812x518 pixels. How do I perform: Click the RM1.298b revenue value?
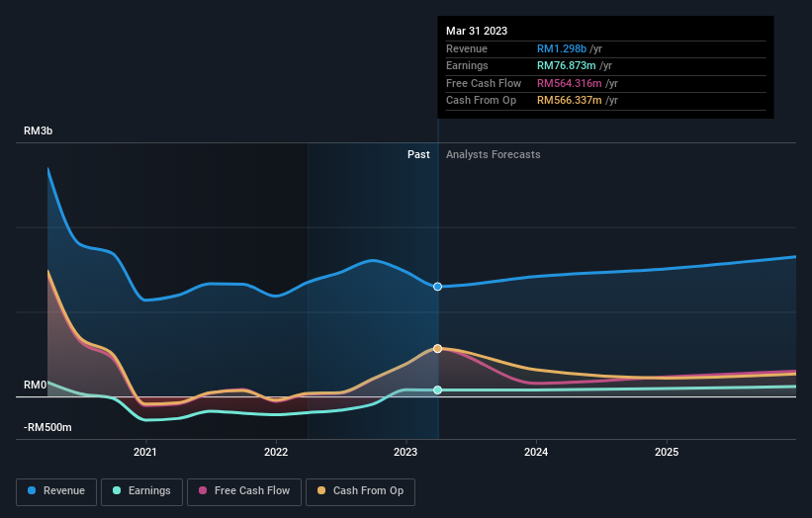point(562,48)
